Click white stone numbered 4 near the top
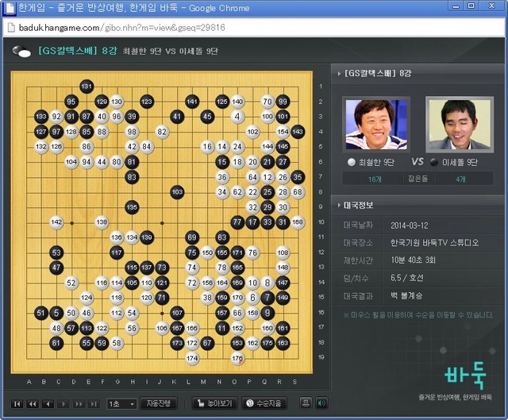508x420 pixels. (237, 117)
